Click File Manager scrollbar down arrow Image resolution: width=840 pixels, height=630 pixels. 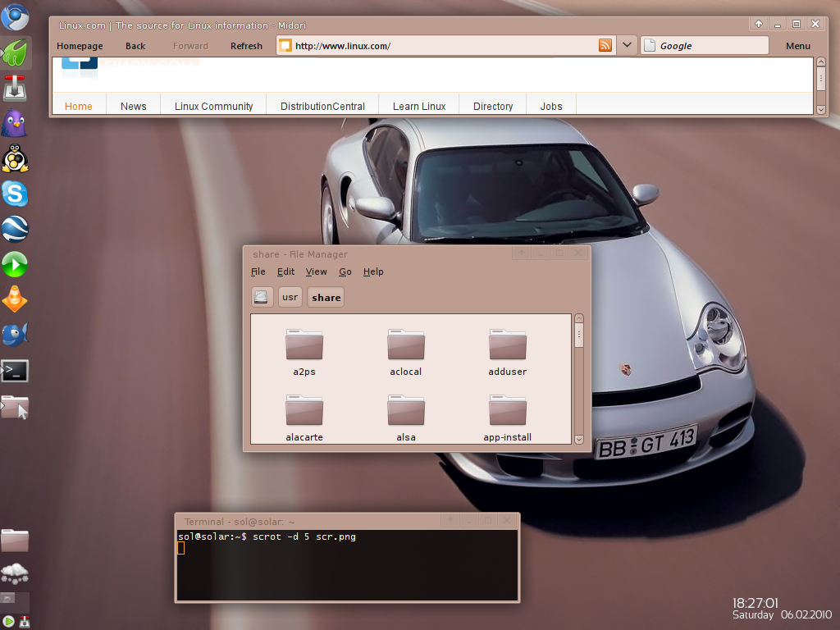coord(578,440)
